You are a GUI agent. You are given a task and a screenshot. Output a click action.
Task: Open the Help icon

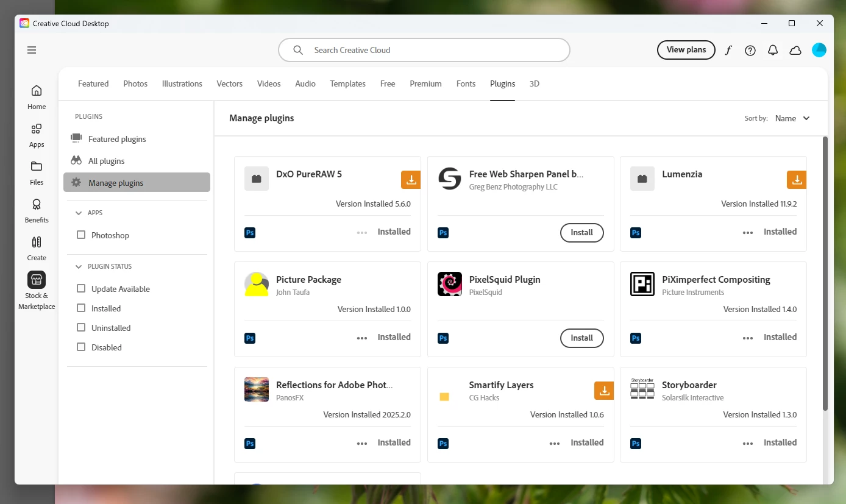click(x=750, y=51)
